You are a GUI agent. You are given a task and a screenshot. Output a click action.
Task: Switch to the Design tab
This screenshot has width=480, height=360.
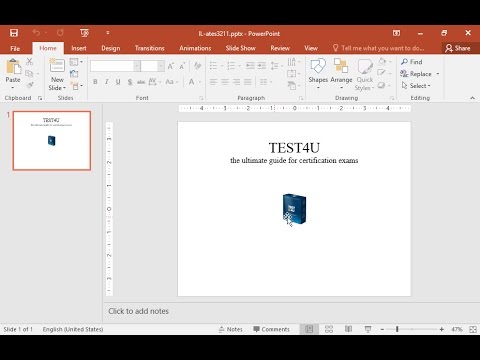111,48
